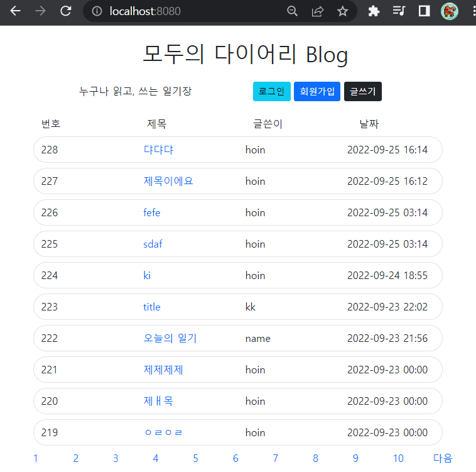Share this page using the share icon
The width and height of the screenshot is (476, 472).
(318, 11)
